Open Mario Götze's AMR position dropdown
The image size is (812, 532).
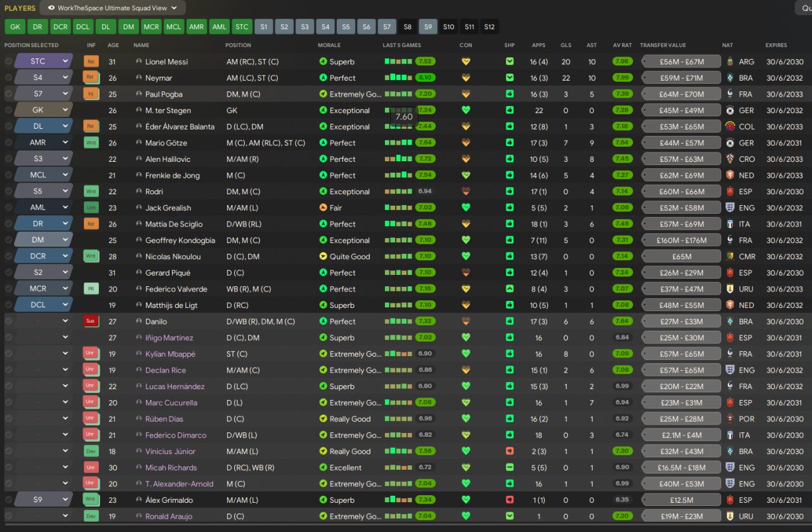pyautogui.click(x=43, y=143)
